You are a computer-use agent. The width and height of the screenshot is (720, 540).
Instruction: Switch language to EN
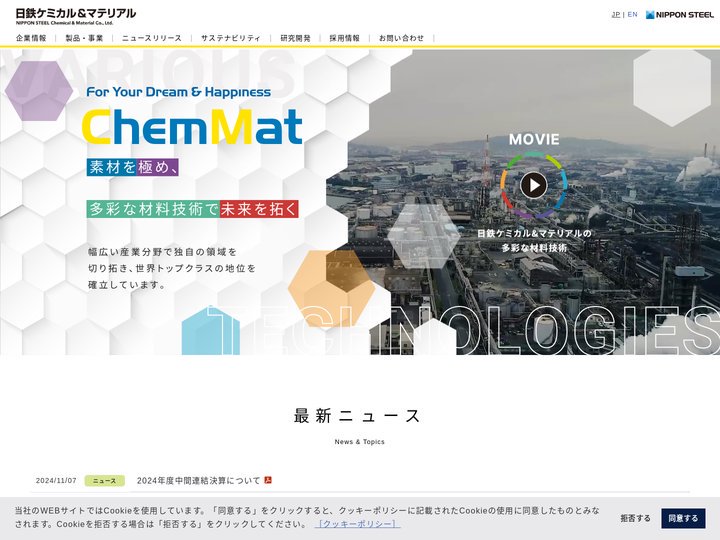pyautogui.click(x=632, y=15)
